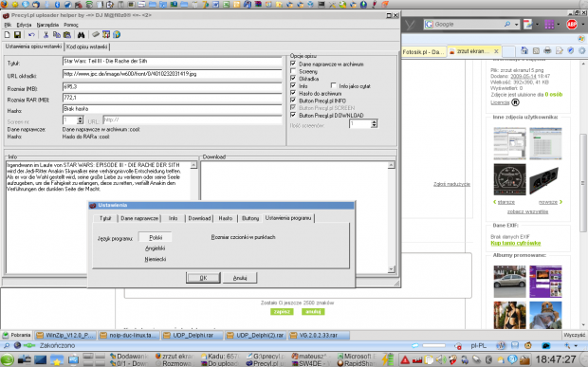Click Screen nr spinner arrows
Screen dimensions: 588x367
click(80, 120)
